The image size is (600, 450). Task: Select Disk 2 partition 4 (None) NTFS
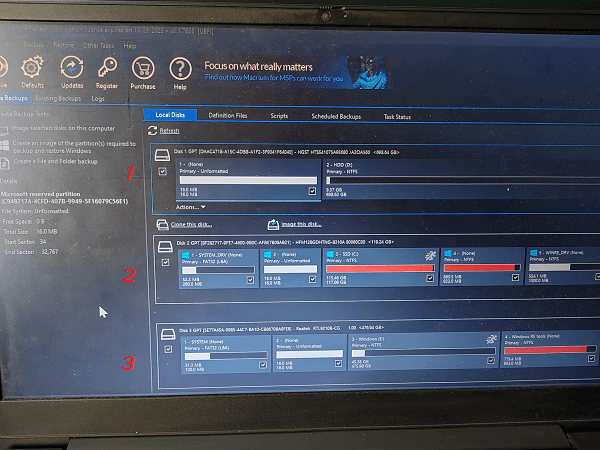point(482,266)
